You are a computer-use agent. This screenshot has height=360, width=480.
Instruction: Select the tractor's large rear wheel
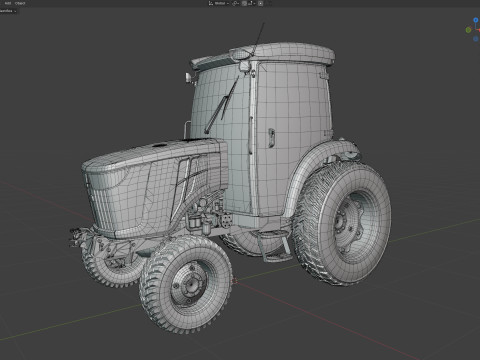pyautogui.click(x=343, y=223)
